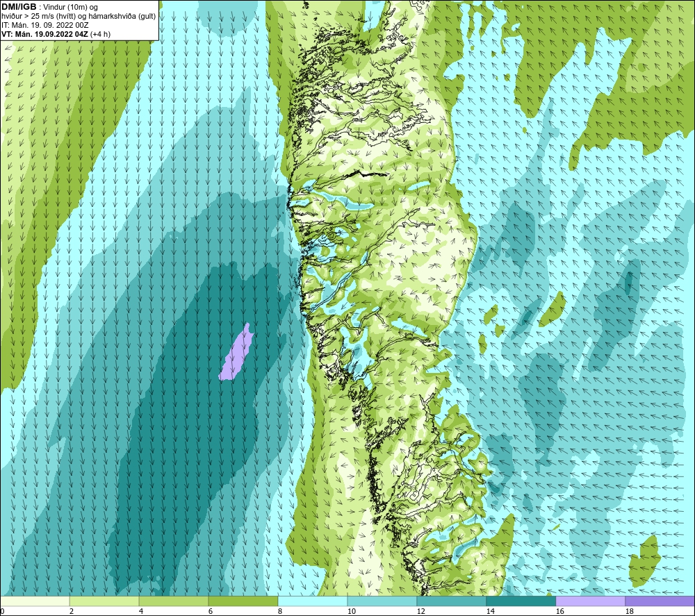Viewport: 695px width, 616px height.
Task: Click the scale label '14'
Action: (490, 611)
